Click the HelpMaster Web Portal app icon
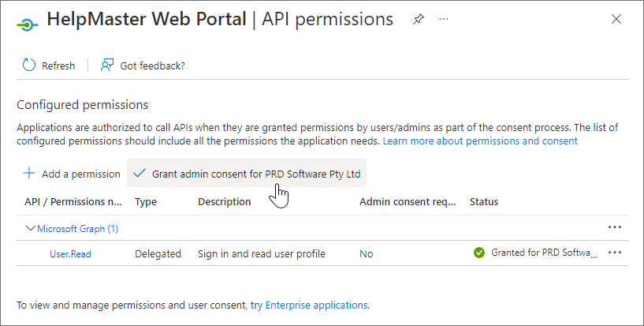Image resolution: width=644 pixels, height=326 pixels. [x=28, y=25]
